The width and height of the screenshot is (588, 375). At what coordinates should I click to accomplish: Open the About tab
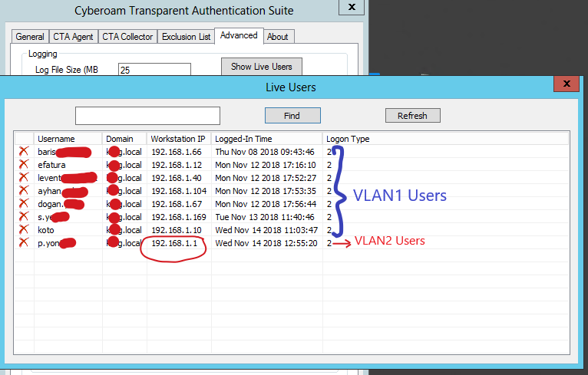point(278,37)
